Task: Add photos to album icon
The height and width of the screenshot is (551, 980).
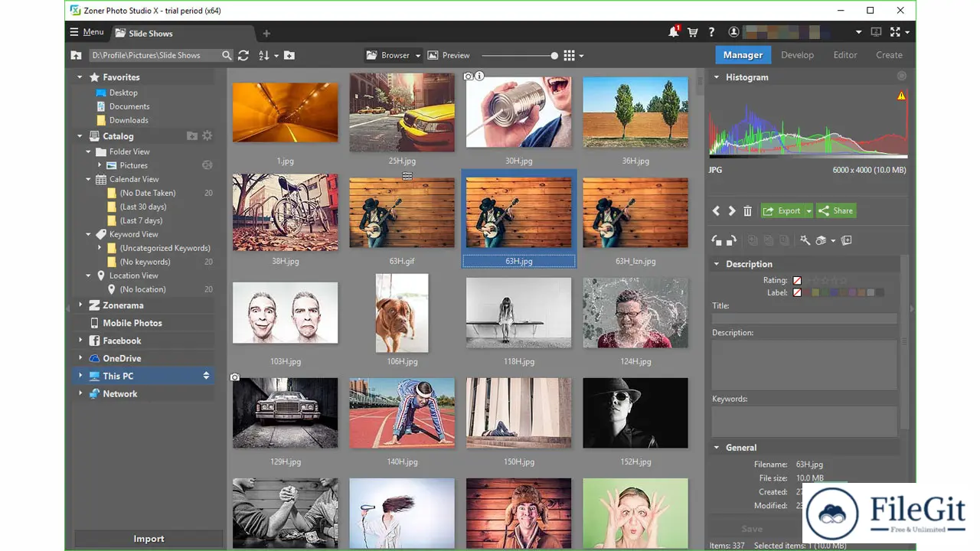Action: tap(846, 240)
